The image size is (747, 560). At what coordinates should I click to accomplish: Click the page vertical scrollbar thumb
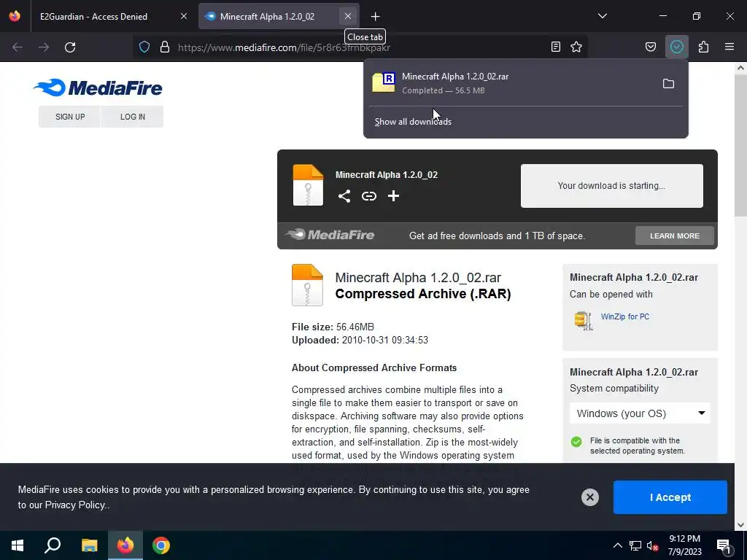(x=740, y=145)
